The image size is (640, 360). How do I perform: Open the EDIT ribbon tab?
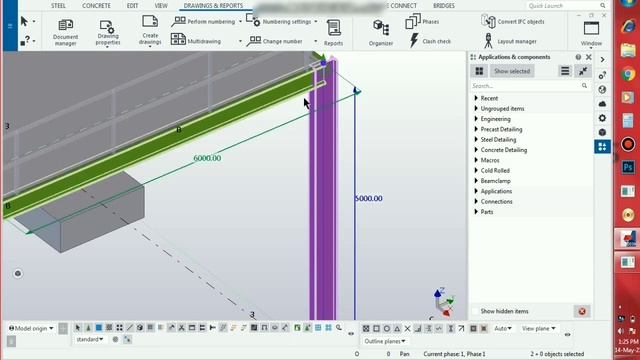coord(132,6)
